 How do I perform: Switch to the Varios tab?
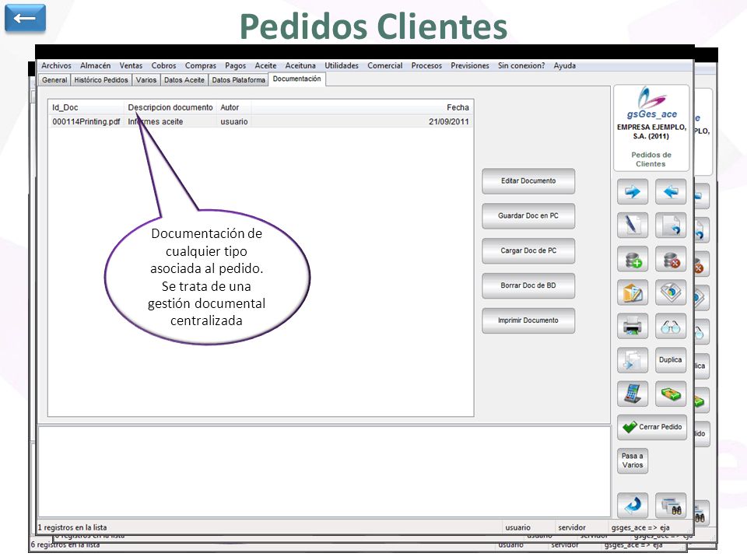tap(146, 80)
